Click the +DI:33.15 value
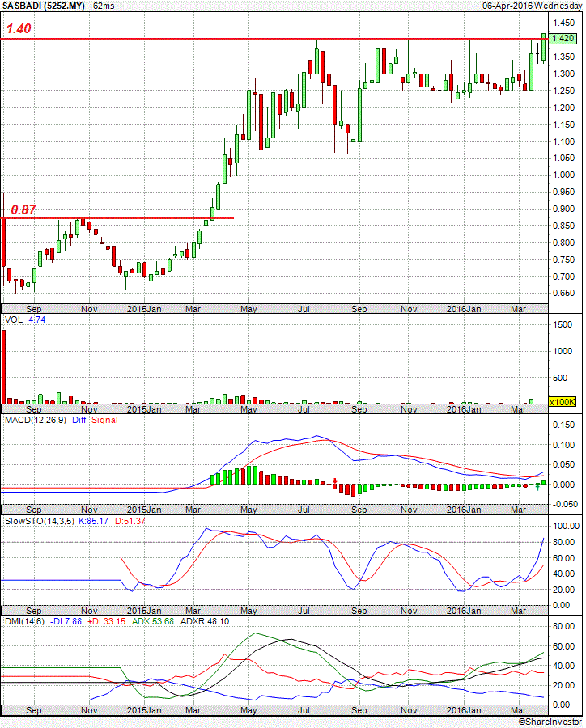 106,621
